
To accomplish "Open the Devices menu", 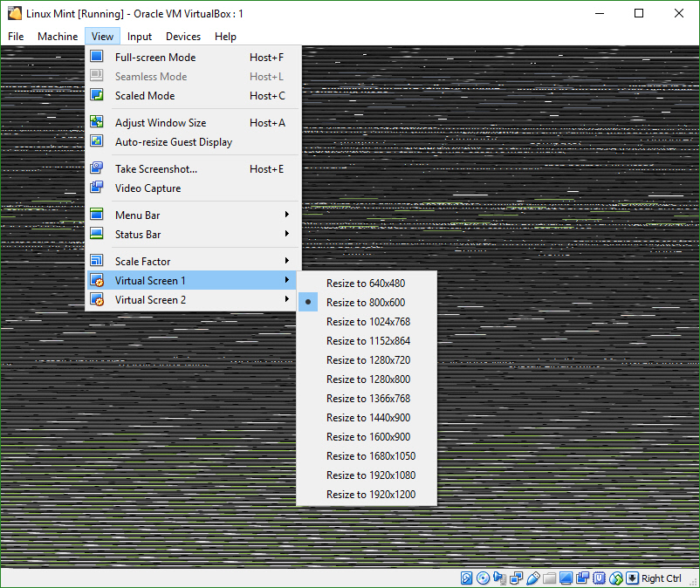I will click(182, 37).
